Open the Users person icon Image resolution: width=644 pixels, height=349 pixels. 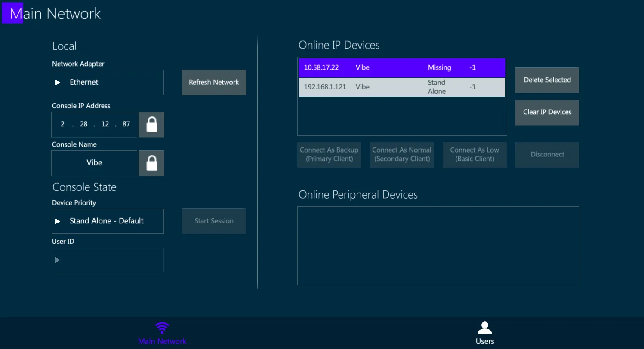point(485,328)
